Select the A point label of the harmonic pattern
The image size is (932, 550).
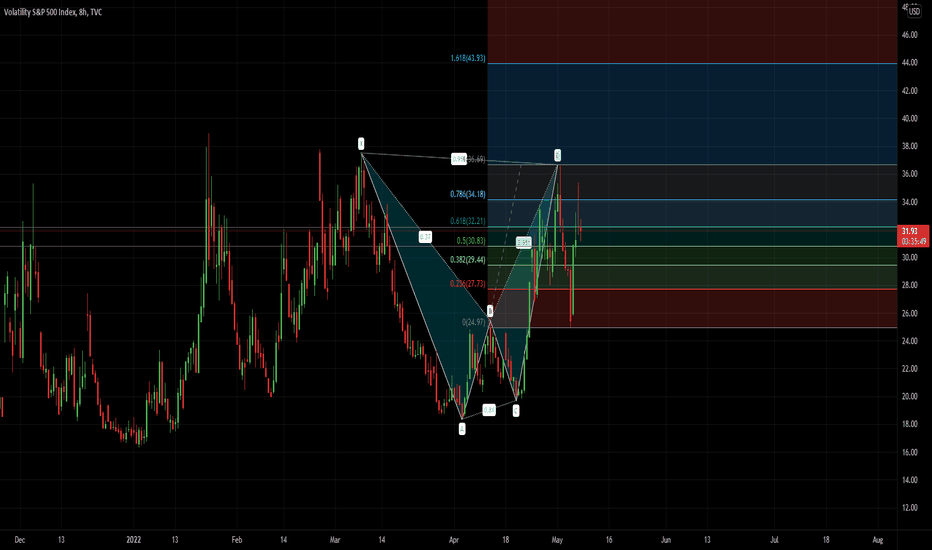pyautogui.click(x=462, y=429)
